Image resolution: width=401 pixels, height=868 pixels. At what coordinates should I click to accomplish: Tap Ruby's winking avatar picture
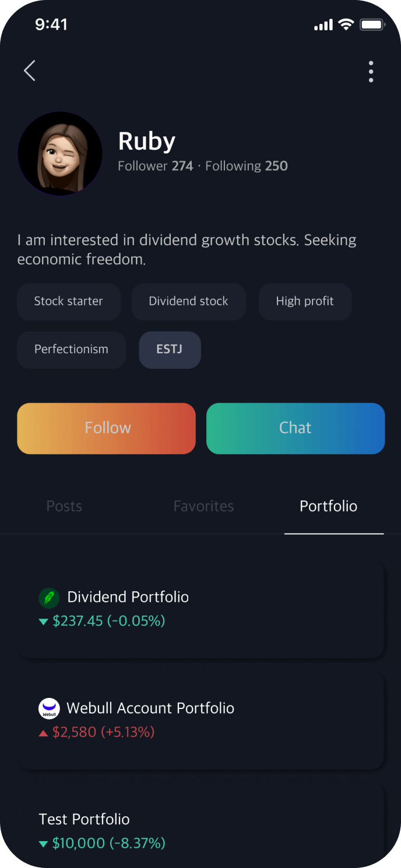[x=60, y=154]
